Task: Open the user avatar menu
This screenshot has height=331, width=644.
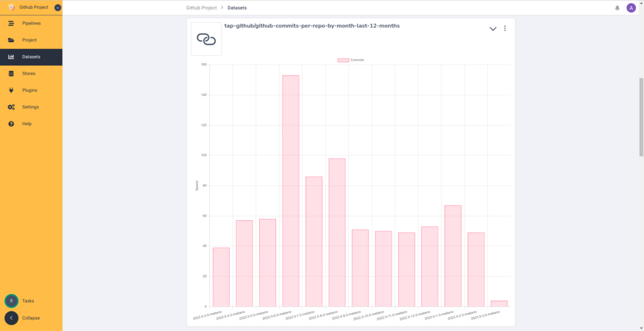Action: pos(631,8)
